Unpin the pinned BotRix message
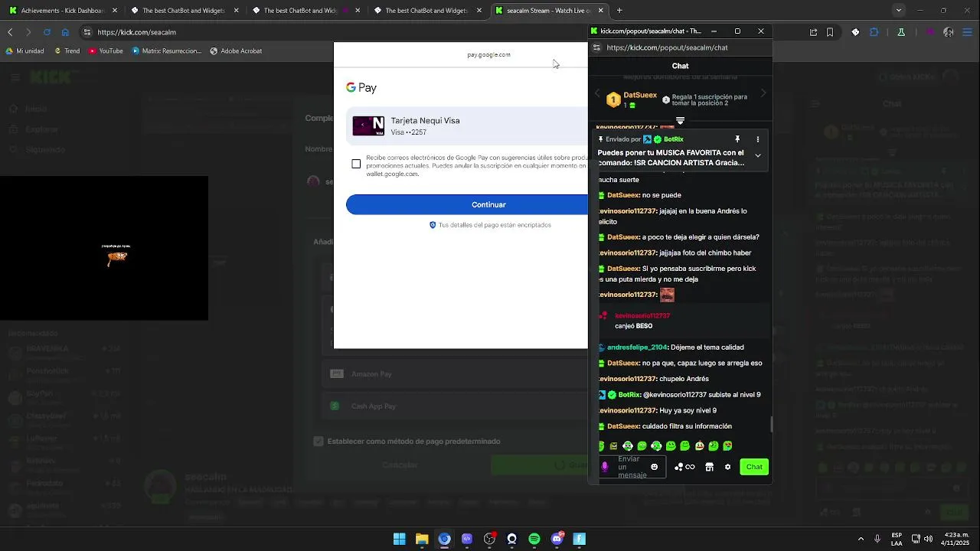Viewport: 980px width, 551px height. pyautogui.click(x=737, y=139)
